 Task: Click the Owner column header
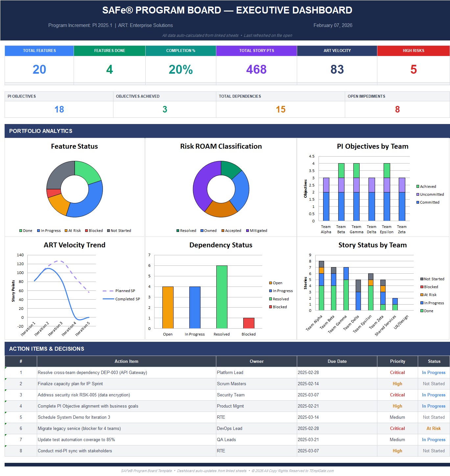coord(256,361)
